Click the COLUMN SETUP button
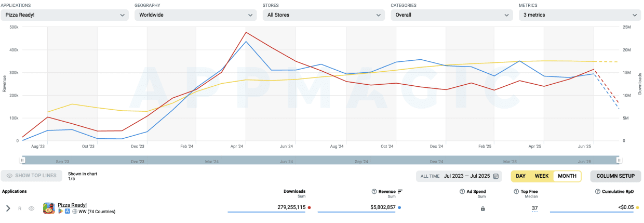The image size is (644, 223). point(615,176)
